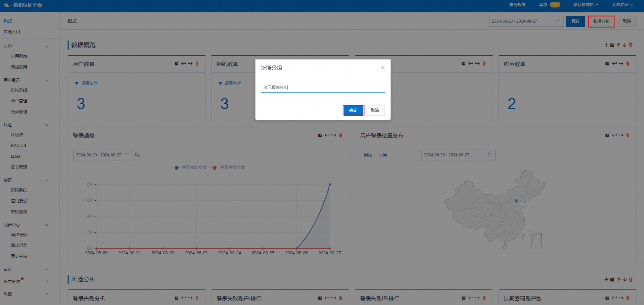Click the search icon in 登录趋势
The image size is (644, 305).
[137, 155]
